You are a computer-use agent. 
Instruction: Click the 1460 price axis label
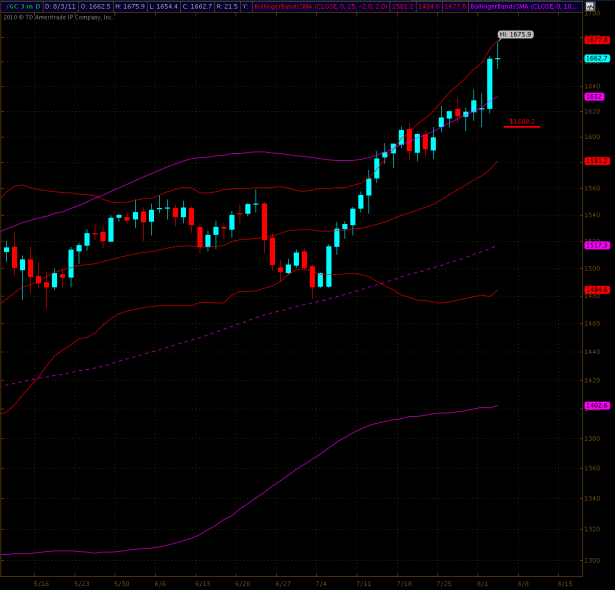coord(592,324)
